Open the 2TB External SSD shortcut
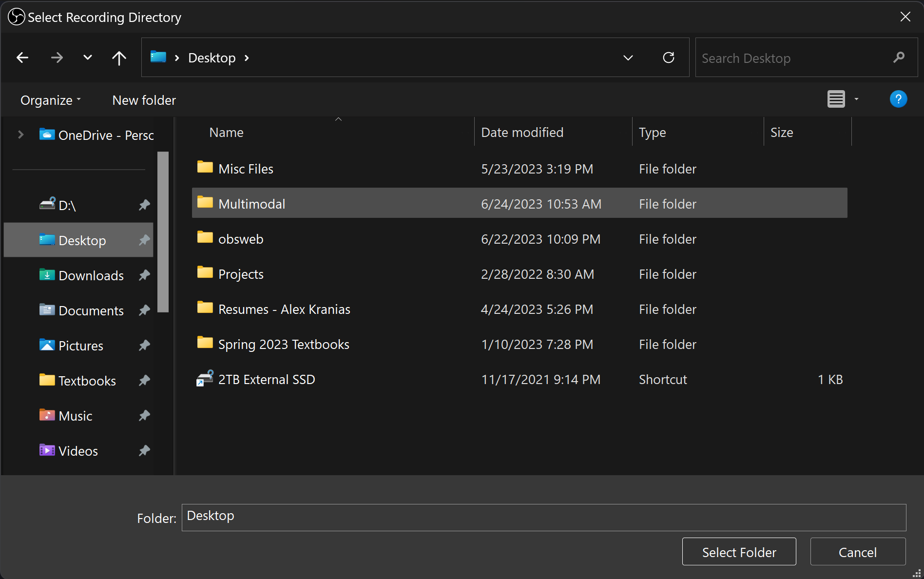Screen dimensions: 924x579 (266, 380)
